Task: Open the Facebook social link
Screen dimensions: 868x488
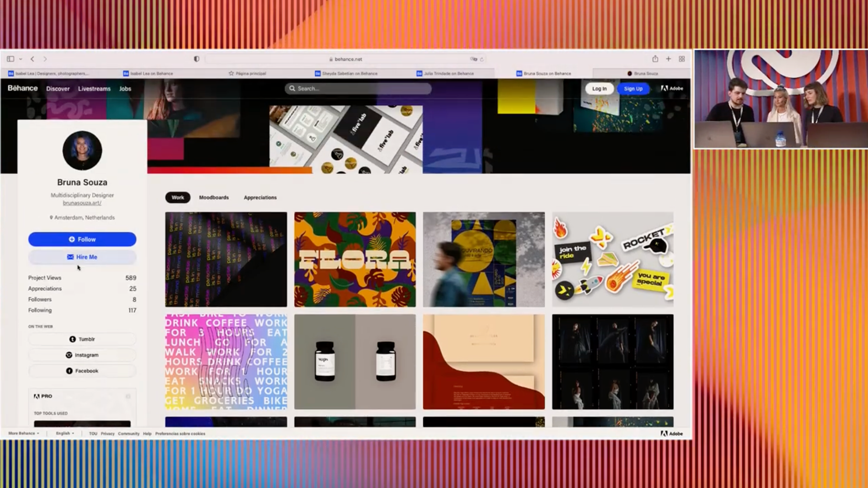Action: coord(82,371)
